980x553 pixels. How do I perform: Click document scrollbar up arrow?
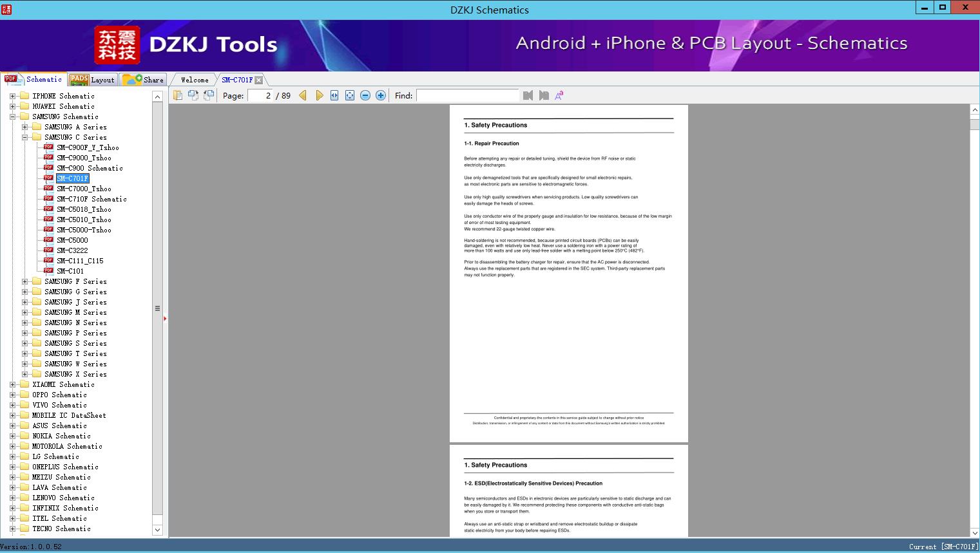tap(975, 110)
